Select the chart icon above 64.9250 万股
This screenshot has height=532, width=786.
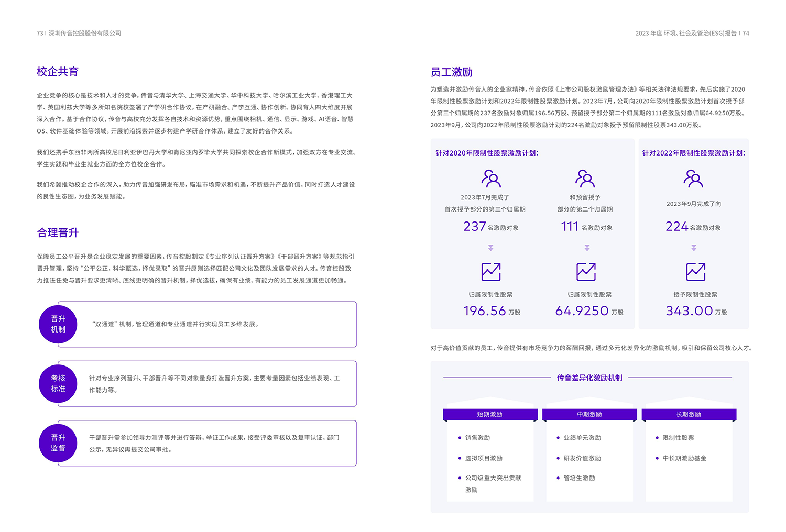coord(586,272)
